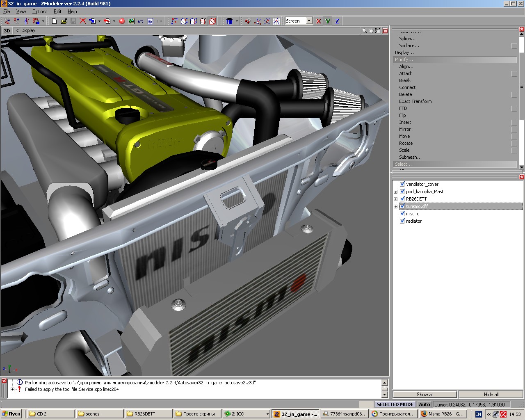Image resolution: width=525 pixels, height=420 pixels.
Task: Toggle X axis constraint
Action: (x=318, y=21)
